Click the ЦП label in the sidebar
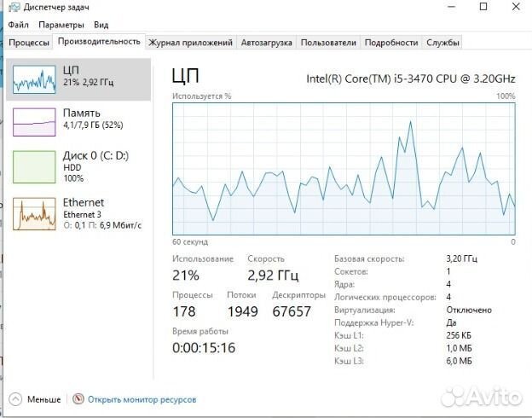The height and width of the screenshot is (418, 532). pos(71,70)
